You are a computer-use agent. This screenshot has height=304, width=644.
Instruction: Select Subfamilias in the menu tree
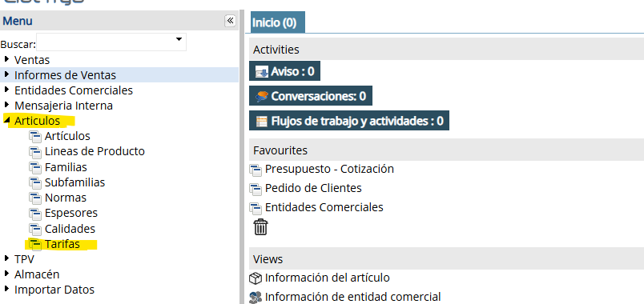point(75,182)
